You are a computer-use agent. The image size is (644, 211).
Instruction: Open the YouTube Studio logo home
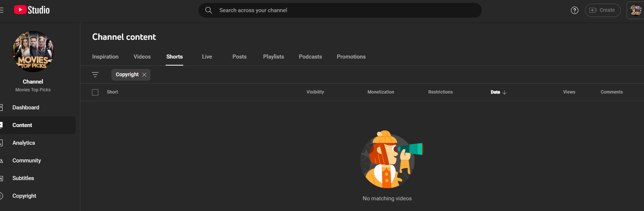point(32,10)
